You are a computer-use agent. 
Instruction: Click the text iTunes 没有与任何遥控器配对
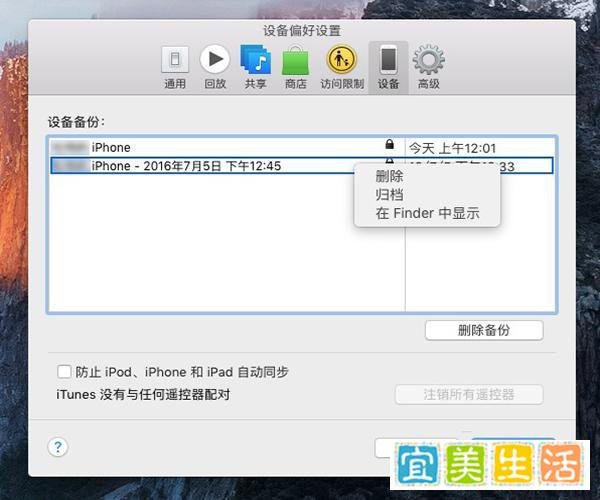pos(143,394)
